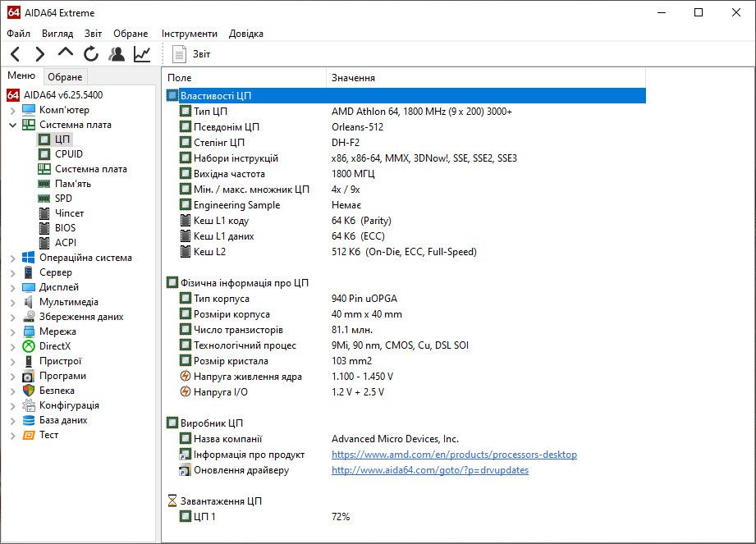The image size is (756, 544).
Task: Open CPUID in the sidebar tree
Action: pyautogui.click(x=69, y=154)
